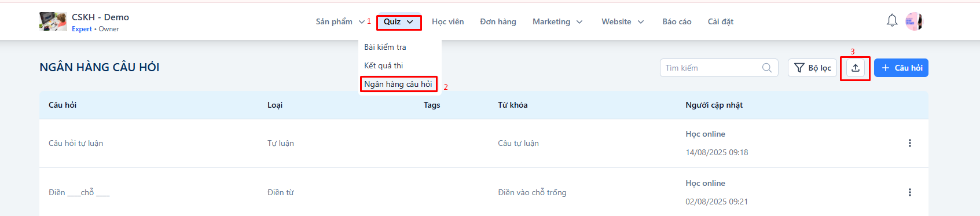
Task: Expand the Sản phẩm dropdown menu
Action: 340,21
